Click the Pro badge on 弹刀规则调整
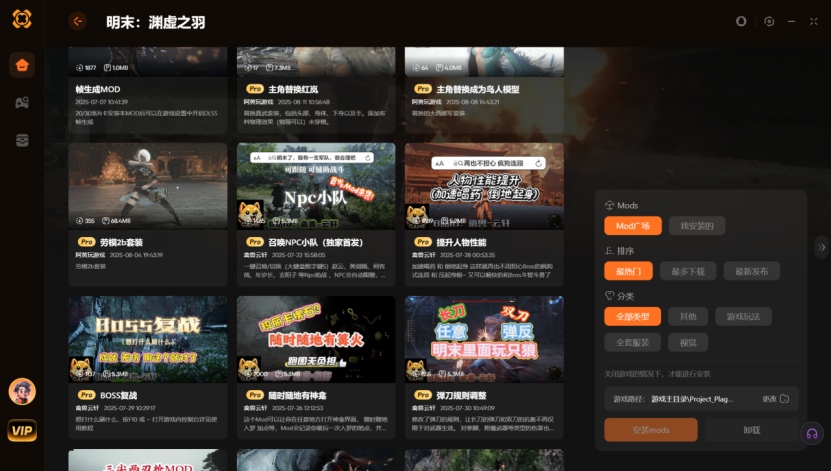 pyautogui.click(x=423, y=395)
